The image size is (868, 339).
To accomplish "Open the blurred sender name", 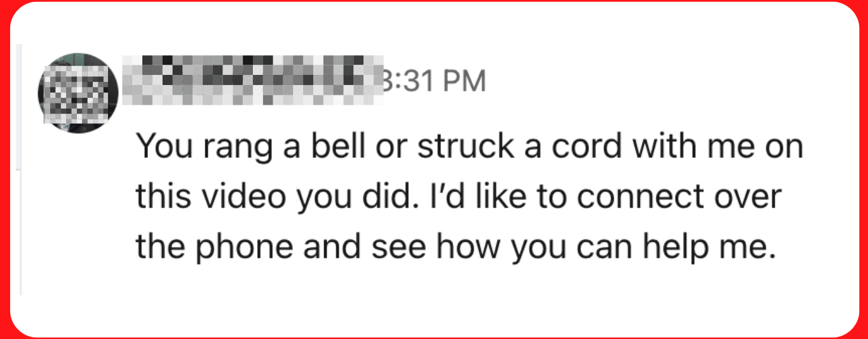I will [x=253, y=81].
